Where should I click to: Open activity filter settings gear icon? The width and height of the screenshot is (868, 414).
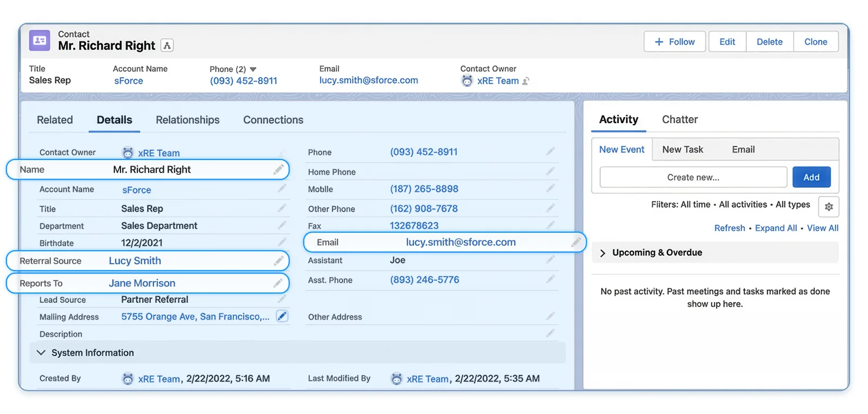[x=828, y=207]
